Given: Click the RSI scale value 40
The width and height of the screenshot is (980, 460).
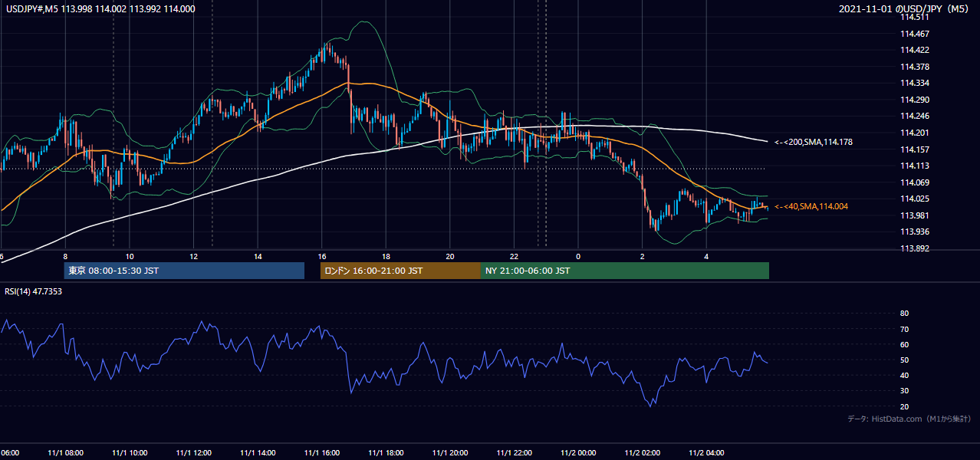Looking at the screenshot, I should point(904,375).
